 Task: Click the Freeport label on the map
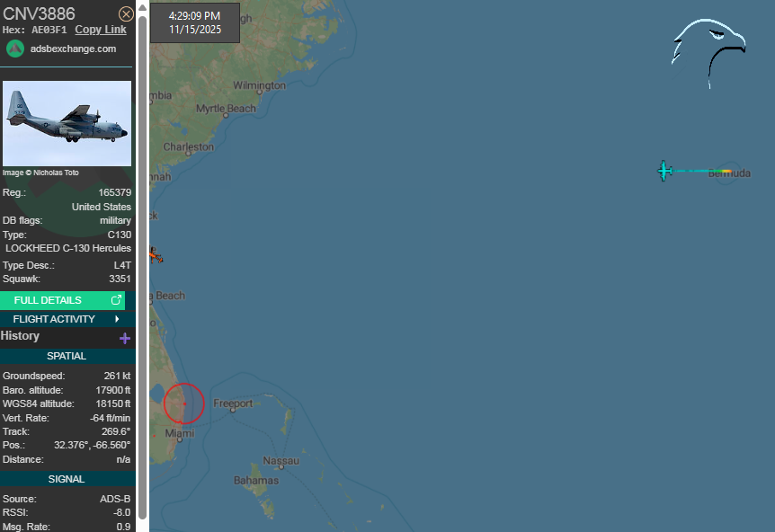pos(233,403)
